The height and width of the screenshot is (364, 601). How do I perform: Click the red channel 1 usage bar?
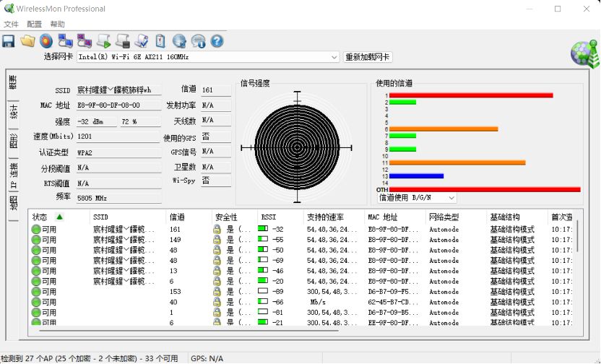click(x=471, y=95)
